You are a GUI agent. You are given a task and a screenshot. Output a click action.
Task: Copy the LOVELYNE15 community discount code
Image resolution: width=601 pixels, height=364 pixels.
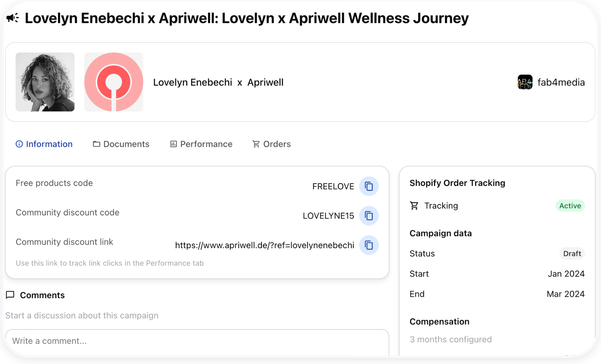[x=369, y=216]
